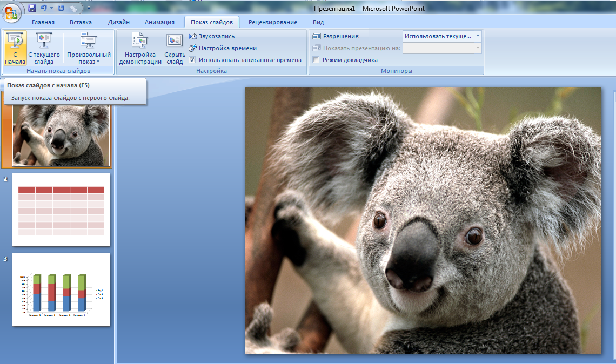Expand the 'Произвольный показ' dropdown
616x364 pixels.
point(89,48)
